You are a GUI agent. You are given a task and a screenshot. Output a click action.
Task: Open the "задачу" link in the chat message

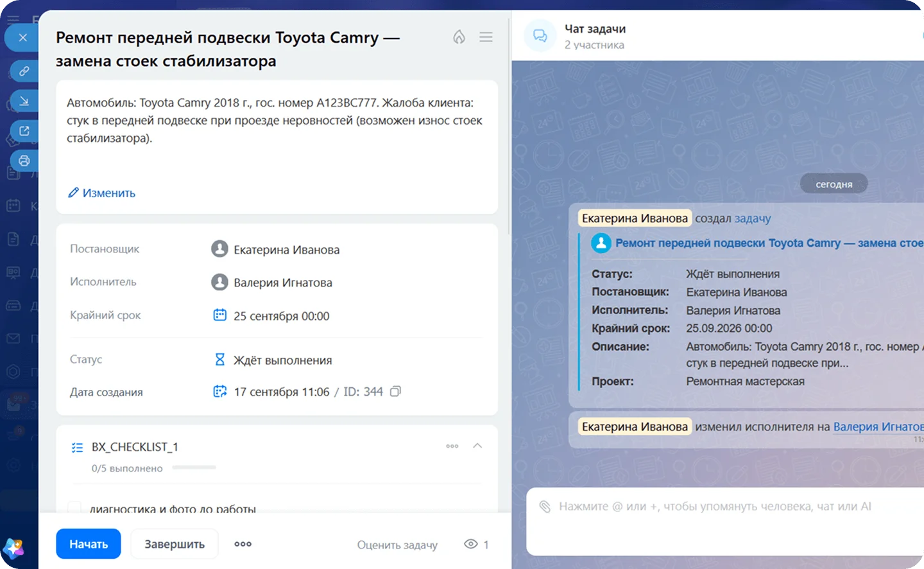click(753, 218)
